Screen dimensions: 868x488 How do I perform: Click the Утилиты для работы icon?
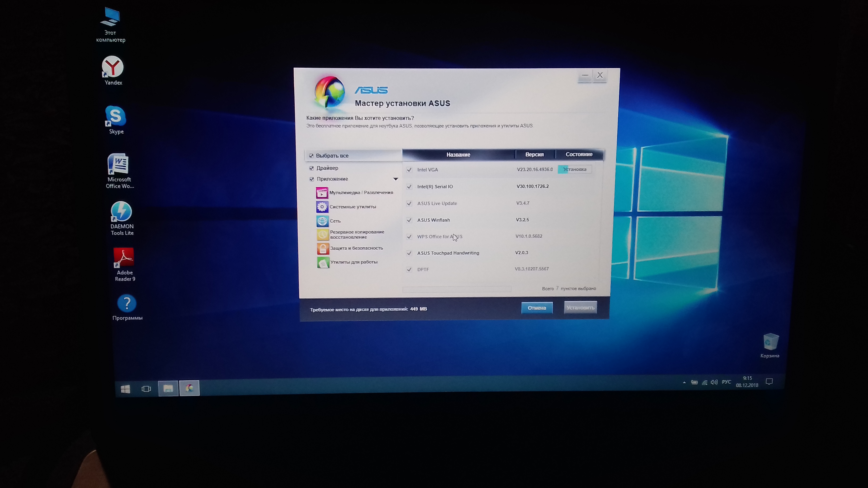323,262
